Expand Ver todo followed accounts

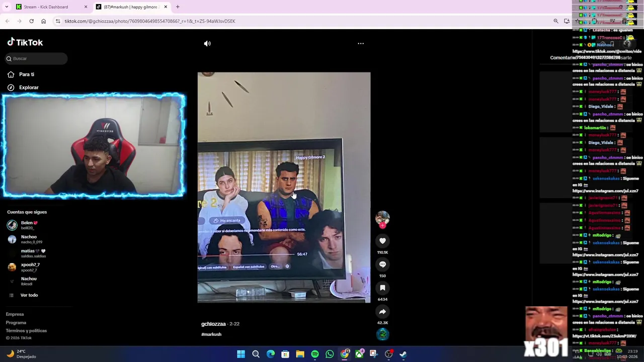pos(23,295)
